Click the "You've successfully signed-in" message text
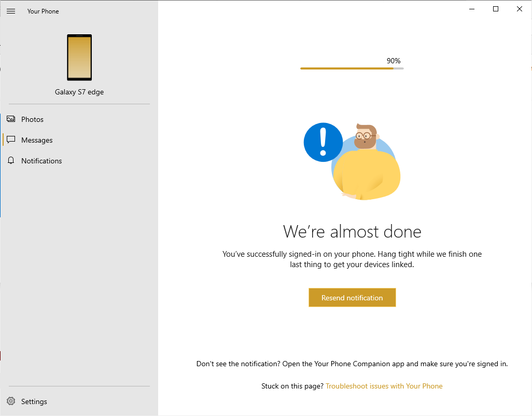532x416 pixels. 352,259
